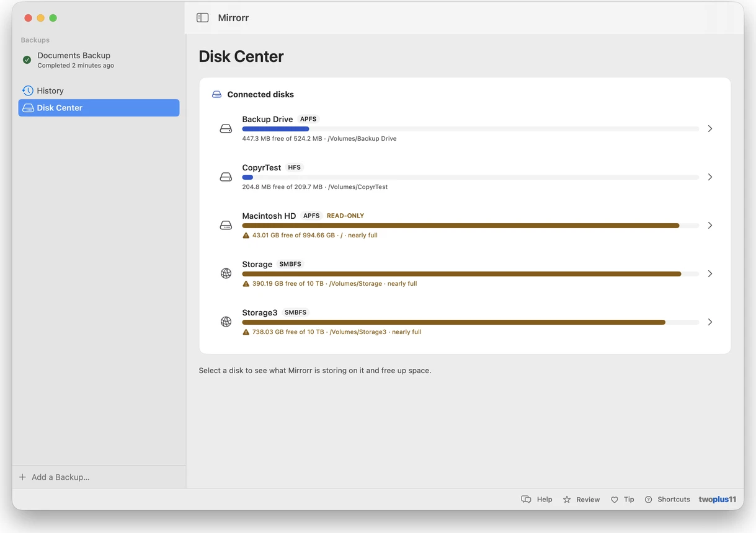The width and height of the screenshot is (756, 533).
Task: Click '447.3 MB free of 524.2 MB' text
Action: pos(282,139)
